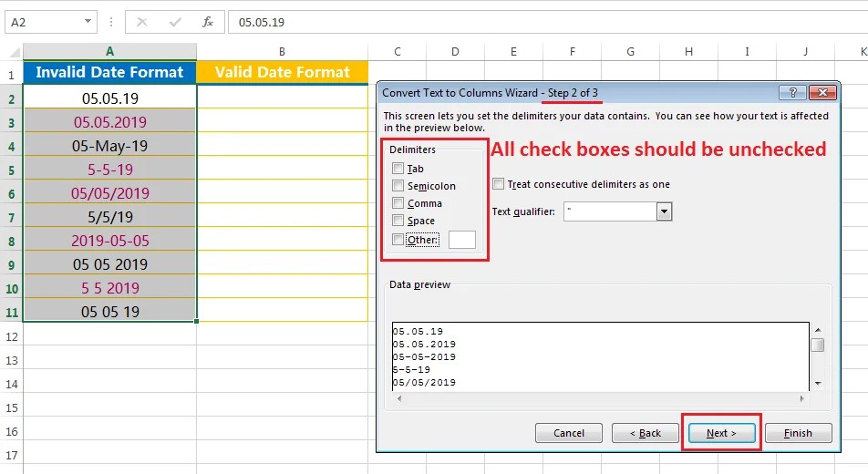This screenshot has width=868, height=474.
Task: Click the Name Box showing A2
Action: click(x=51, y=22)
